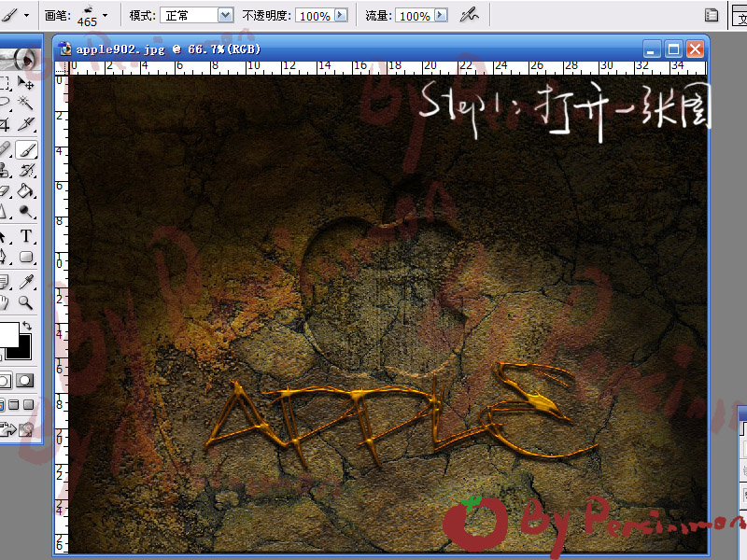This screenshot has width=747, height=560.
Task: Select the Rounded Rectangle shape tool
Action: click(x=26, y=258)
